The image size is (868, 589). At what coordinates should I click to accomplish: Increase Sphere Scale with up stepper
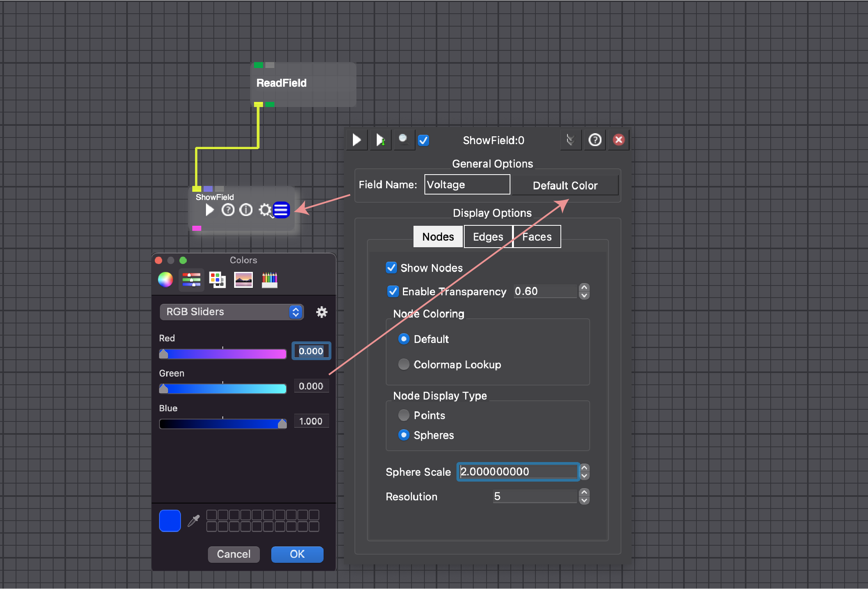click(584, 468)
